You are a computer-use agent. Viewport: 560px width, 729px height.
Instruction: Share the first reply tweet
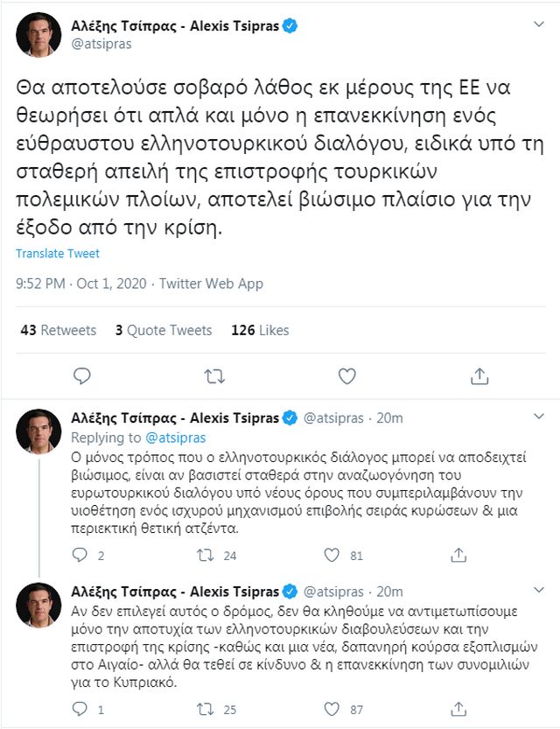point(458,555)
